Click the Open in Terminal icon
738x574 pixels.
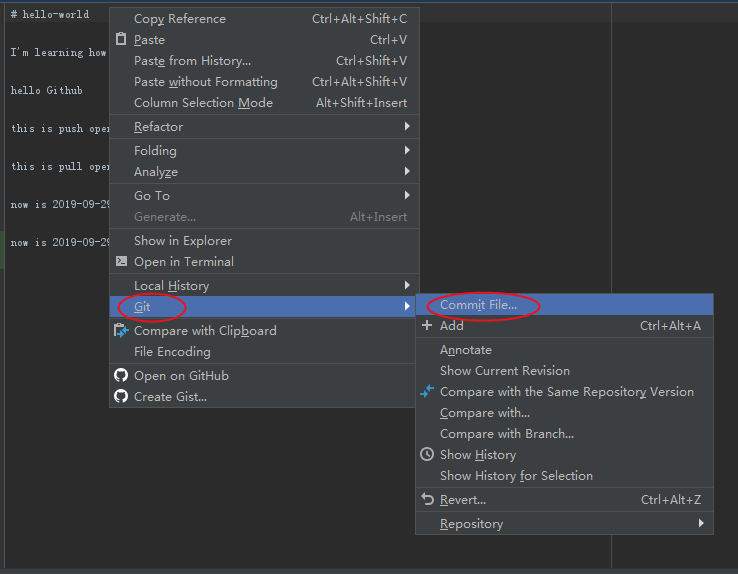(121, 261)
